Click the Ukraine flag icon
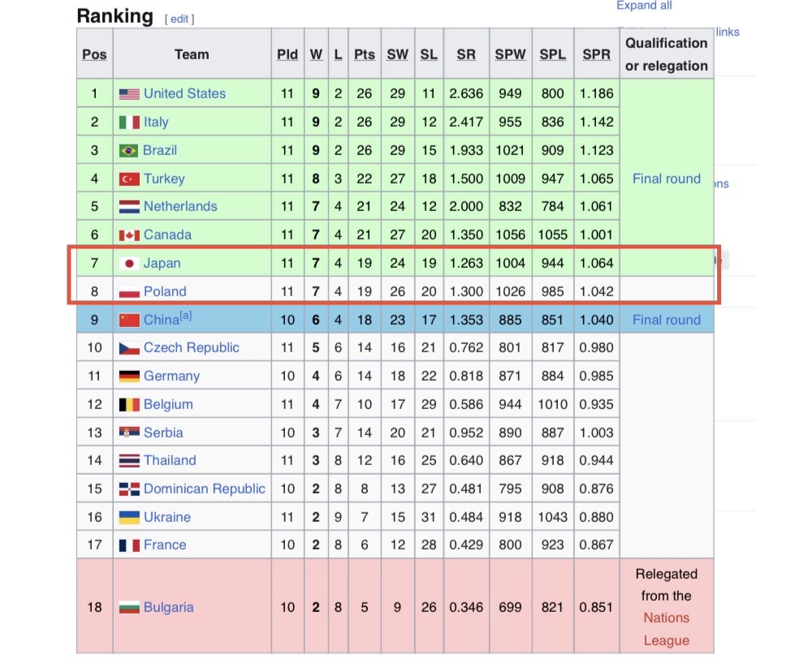 [129, 518]
